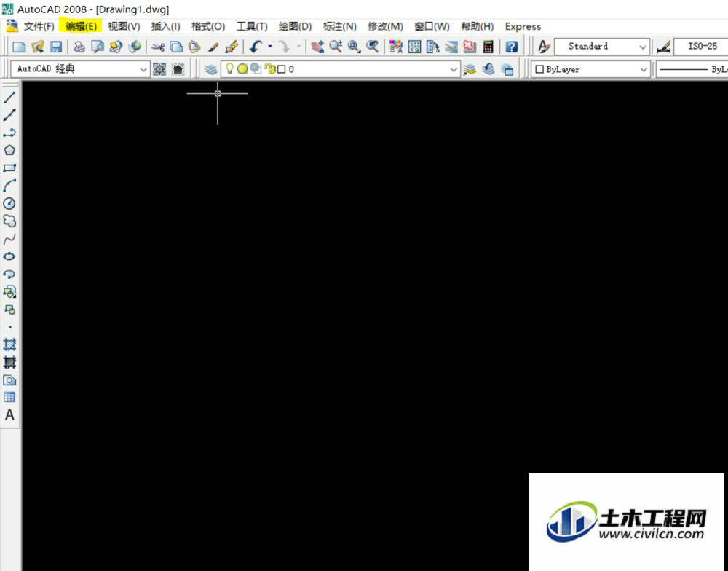Select the Region tool
The height and width of the screenshot is (571, 728).
(9, 380)
